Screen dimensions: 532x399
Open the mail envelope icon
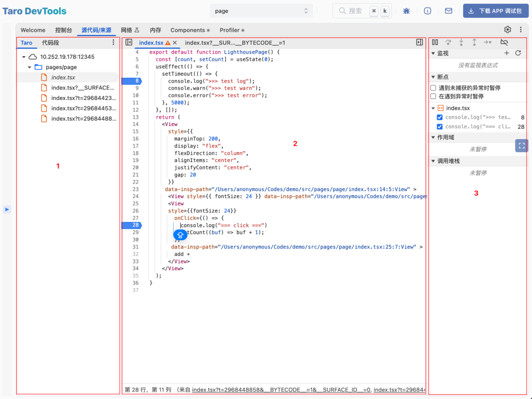coord(449,11)
